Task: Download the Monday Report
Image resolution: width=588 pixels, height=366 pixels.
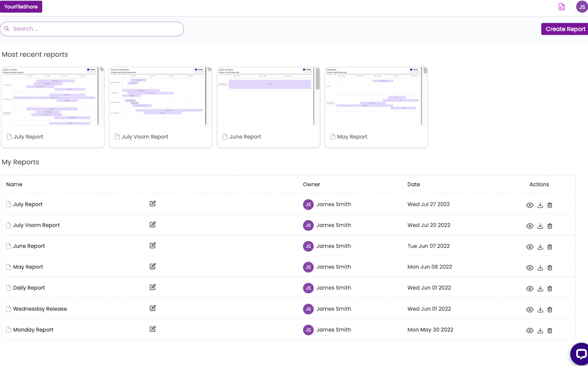Action: (540, 330)
